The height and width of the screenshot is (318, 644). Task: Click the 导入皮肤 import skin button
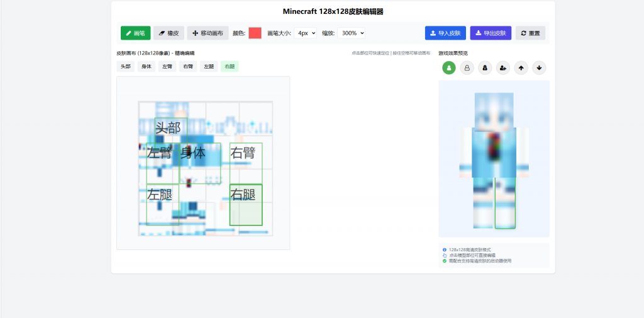click(x=445, y=33)
